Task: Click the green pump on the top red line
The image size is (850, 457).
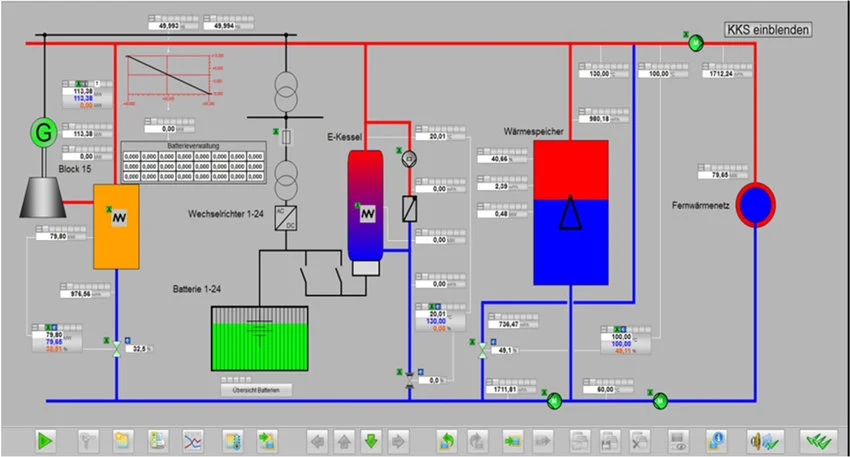Action: [696, 42]
